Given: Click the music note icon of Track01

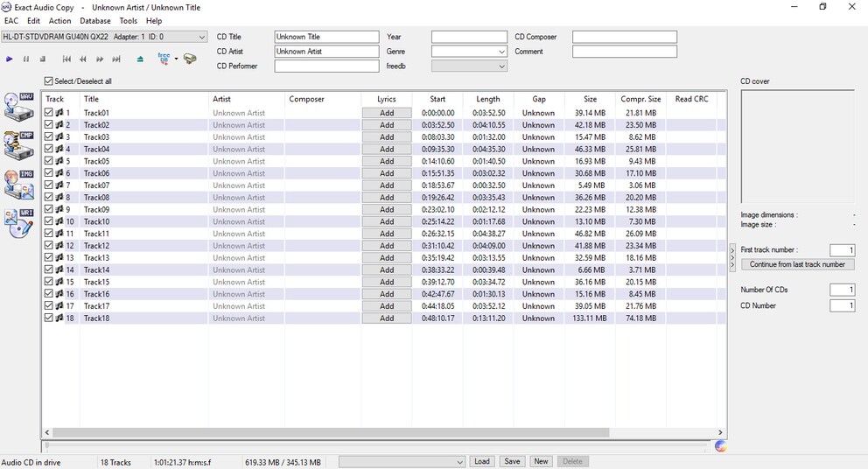Looking at the screenshot, I should [x=59, y=112].
